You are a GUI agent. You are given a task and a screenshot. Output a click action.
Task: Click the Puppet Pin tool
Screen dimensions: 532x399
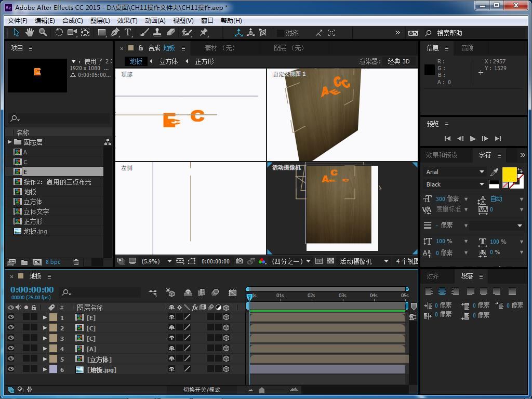[x=204, y=32]
